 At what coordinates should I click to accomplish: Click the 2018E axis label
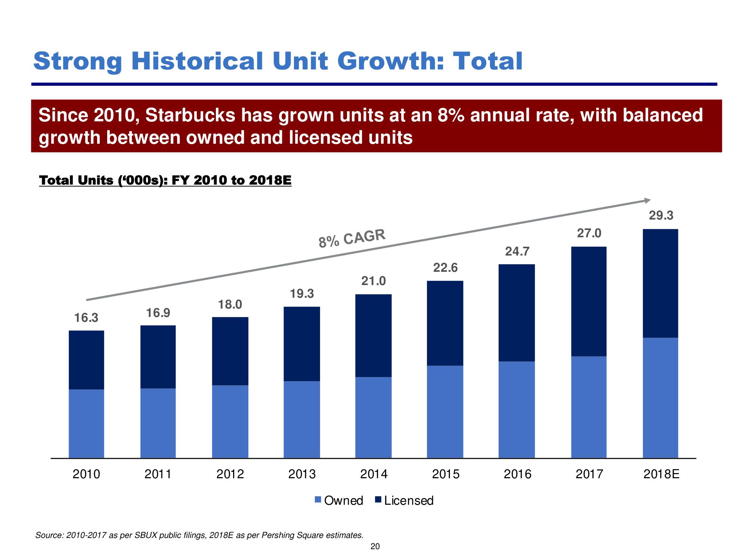(x=661, y=474)
